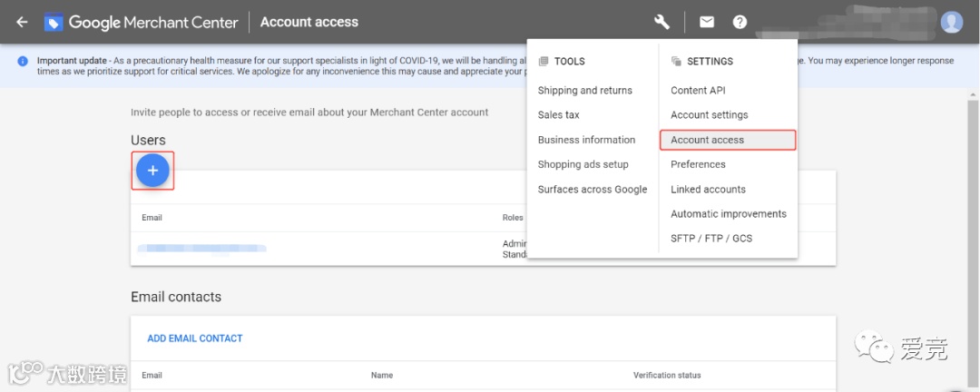
Task: Click the user profile avatar
Action: [x=951, y=22]
